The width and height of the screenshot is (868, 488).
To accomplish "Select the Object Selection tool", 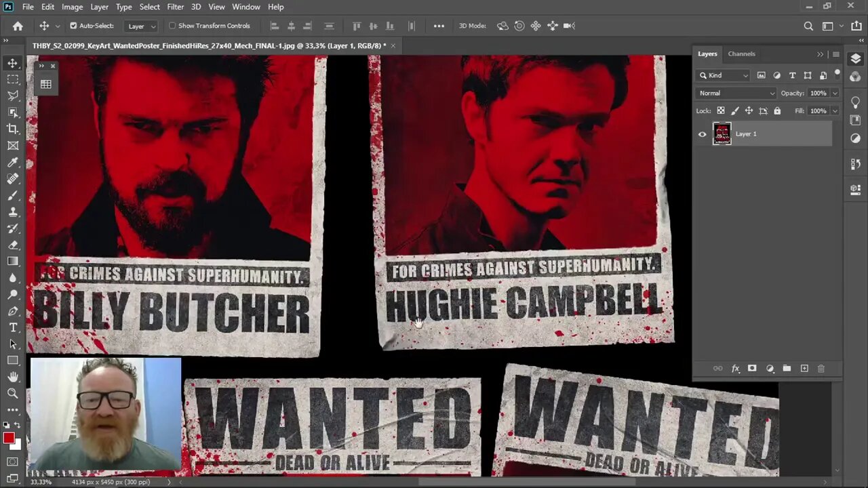I will [x=13, y=113].
